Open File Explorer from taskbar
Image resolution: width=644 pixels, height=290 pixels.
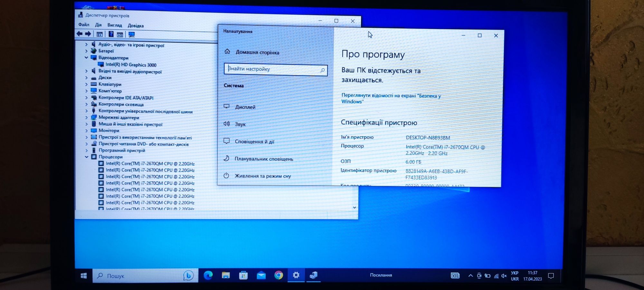[x=226, y=275]
